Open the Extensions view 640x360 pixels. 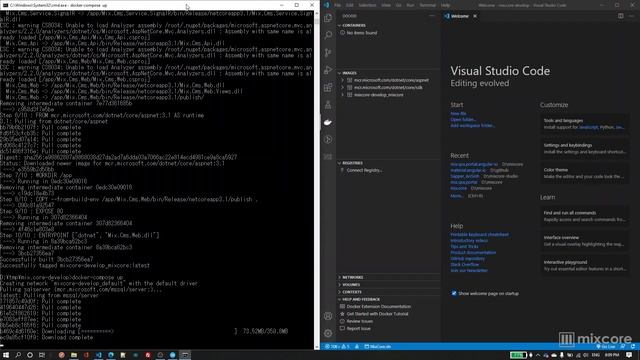[x=328, y=87]
